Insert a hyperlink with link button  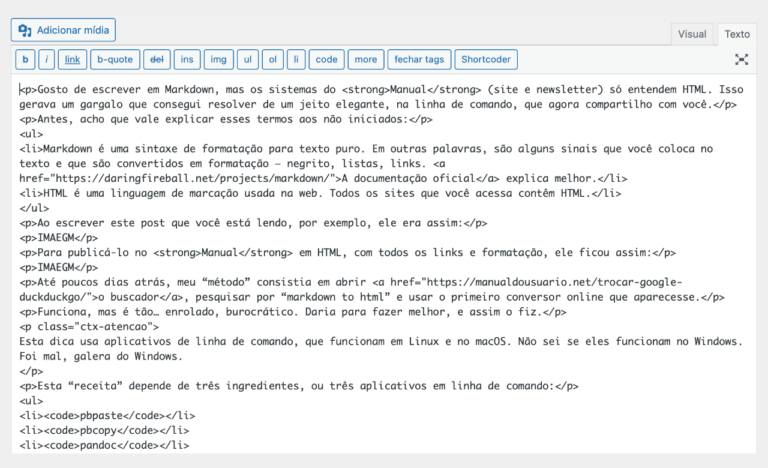point(72,59)
